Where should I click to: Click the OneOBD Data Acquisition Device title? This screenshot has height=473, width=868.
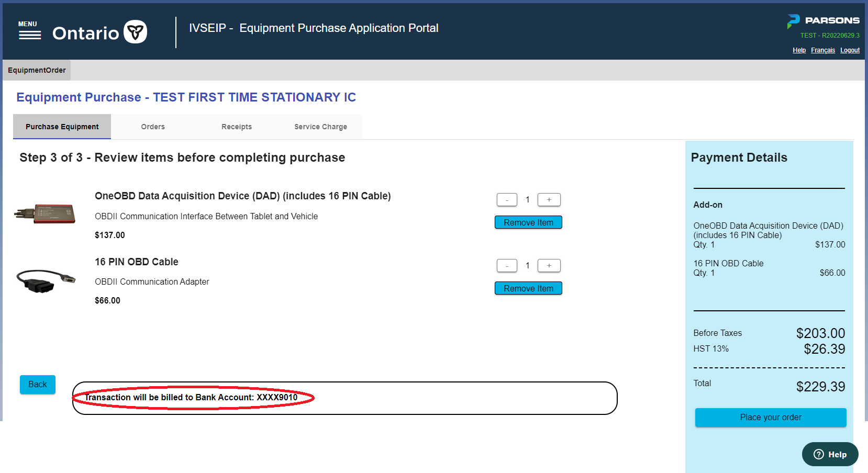(x=243, y=196)
